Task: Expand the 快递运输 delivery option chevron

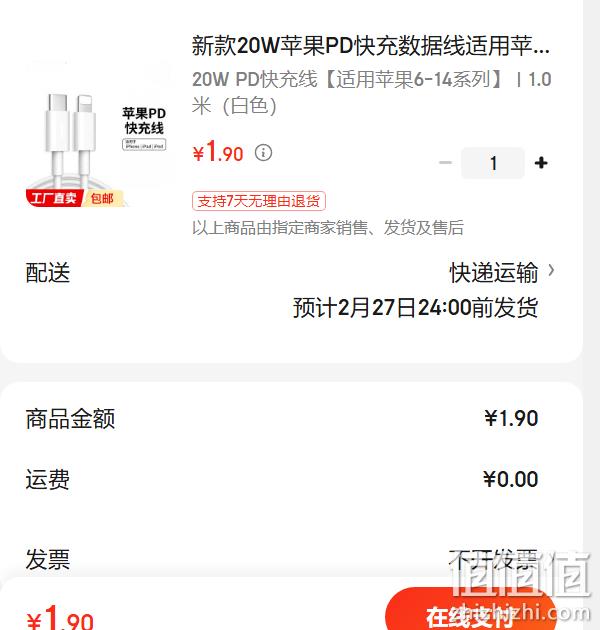Action: point(551,271)
